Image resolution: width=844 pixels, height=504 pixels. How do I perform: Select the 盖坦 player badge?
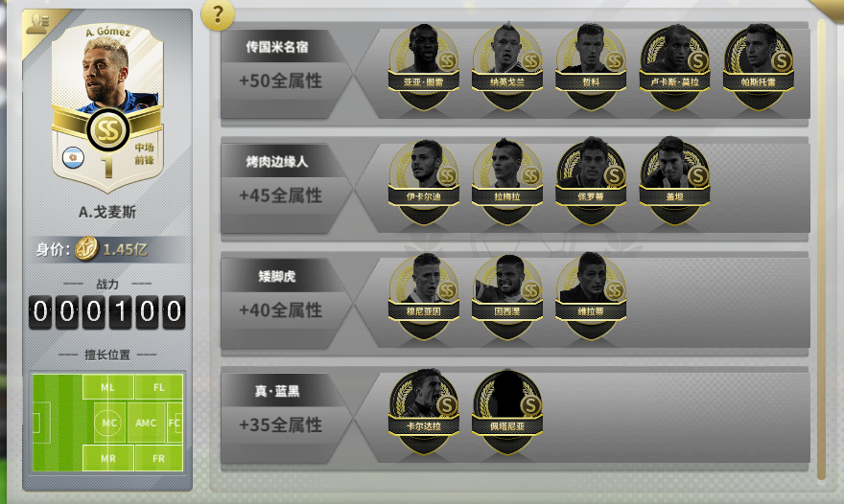(x=674, y=182)
